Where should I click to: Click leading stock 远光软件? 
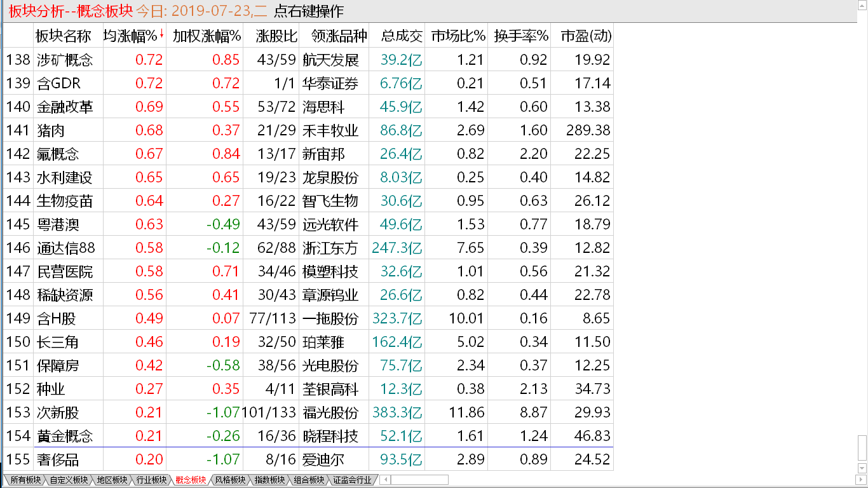(330, 224)
